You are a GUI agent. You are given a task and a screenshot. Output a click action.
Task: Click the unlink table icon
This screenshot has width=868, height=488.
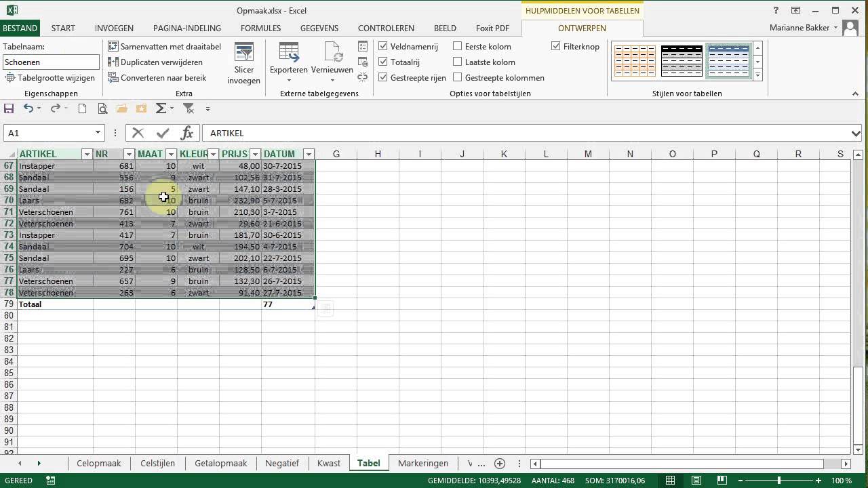point(363,77)
